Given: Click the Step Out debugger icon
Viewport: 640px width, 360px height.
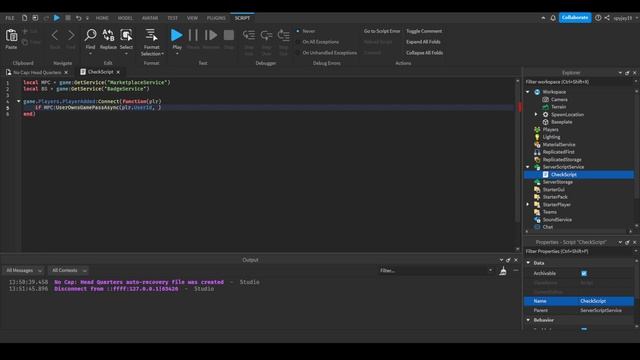Looking at the screenshot, I should (x=284, y=36).
